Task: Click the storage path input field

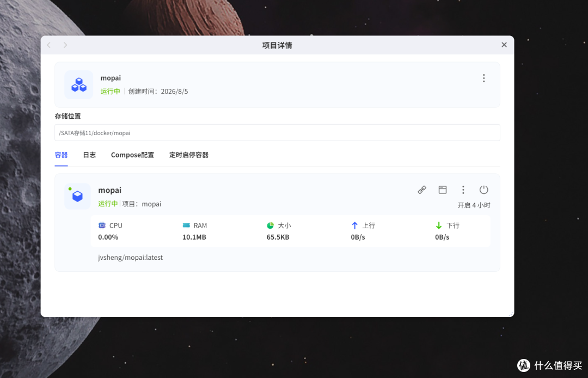Action: [x=277, y=133]
